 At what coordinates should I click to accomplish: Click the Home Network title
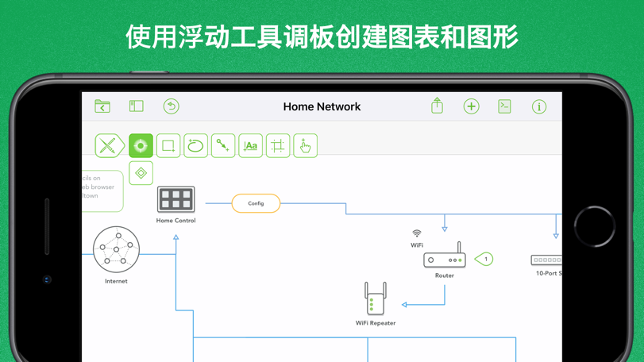pos(322,106)
